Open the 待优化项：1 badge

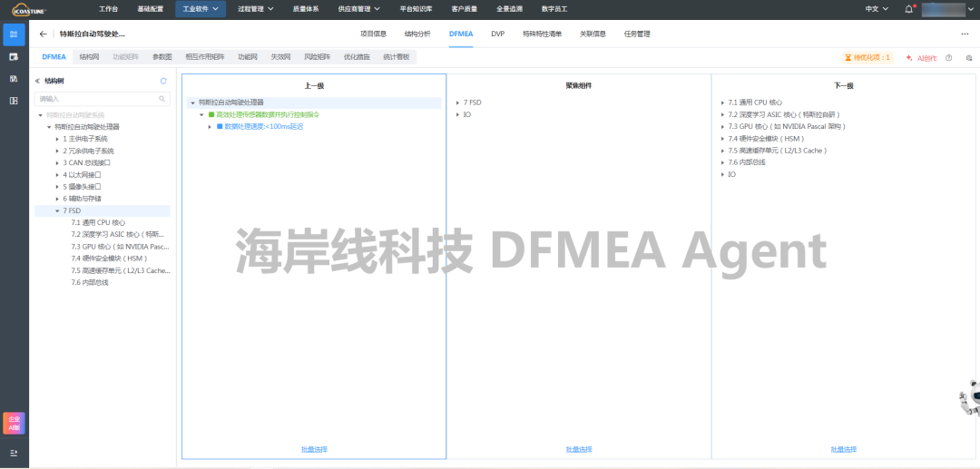click(867, 57)
